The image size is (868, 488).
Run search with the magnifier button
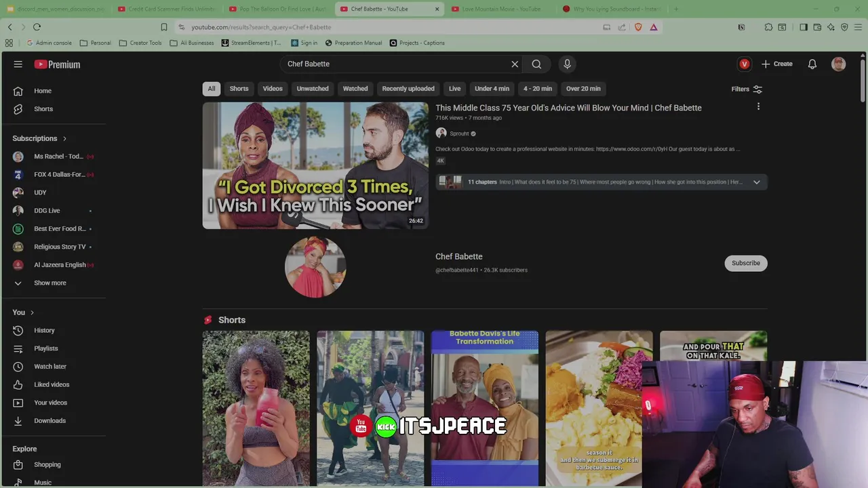click(536, 64)
